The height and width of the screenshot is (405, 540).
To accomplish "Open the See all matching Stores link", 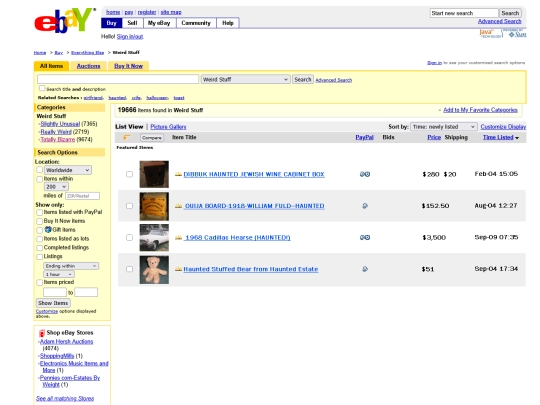I will (65, 399).
